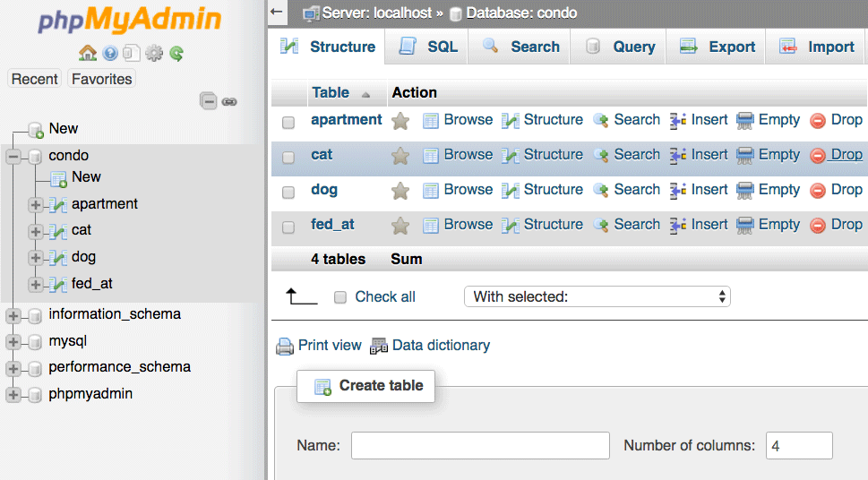Tick the fed_at table checkbox
868x480 pixels.
point(288,227)
